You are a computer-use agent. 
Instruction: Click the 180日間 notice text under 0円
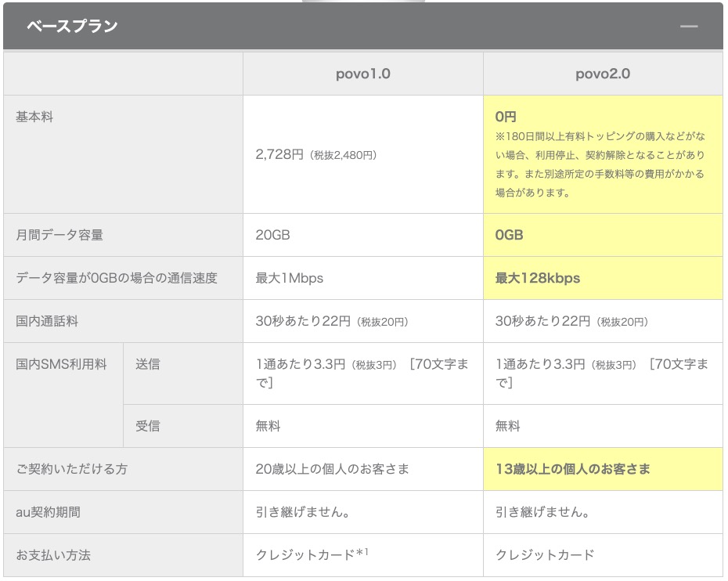(600, 164)
